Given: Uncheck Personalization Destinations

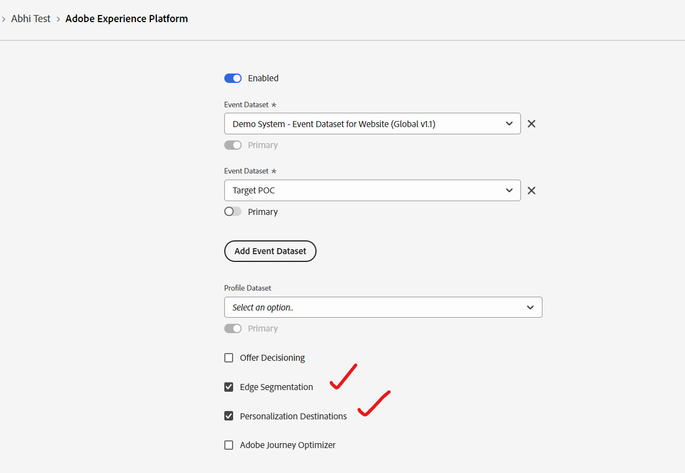Looking at the screenshot, I should [x=229, y=416].
